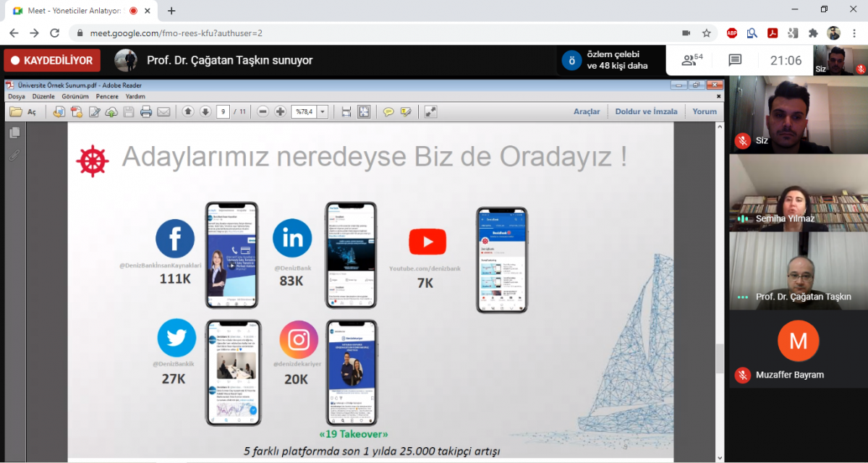
Task: Click the Aç label in Adobe Reader toolbar
Action: [32, 112]
